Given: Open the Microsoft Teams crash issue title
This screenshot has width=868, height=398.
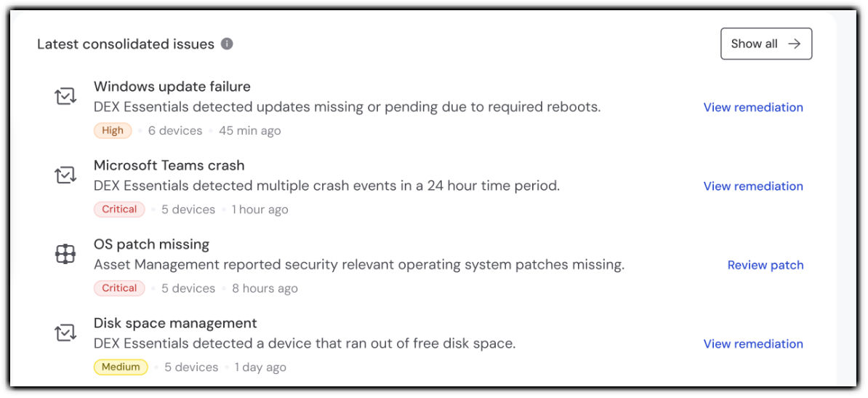Looking at the screenshot, I should coord(169,165).
